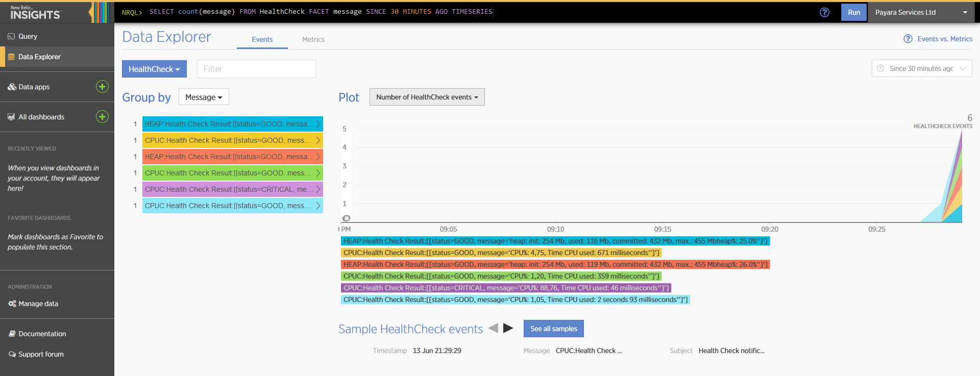Open Manage data from the sidebar
The height and width of the screenshot is (376, 980).
pos(38,304)
